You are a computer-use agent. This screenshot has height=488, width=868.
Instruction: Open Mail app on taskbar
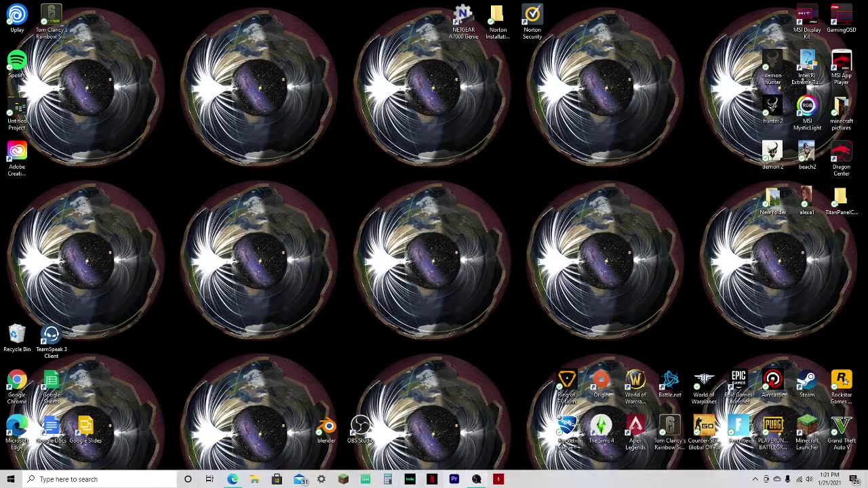(x=299, y=479)
